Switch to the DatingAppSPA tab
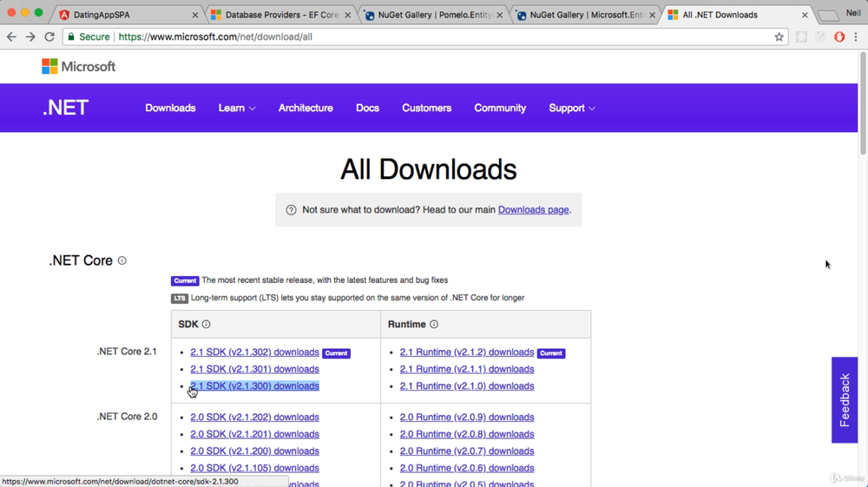868x487 pixels. point(128,15)
